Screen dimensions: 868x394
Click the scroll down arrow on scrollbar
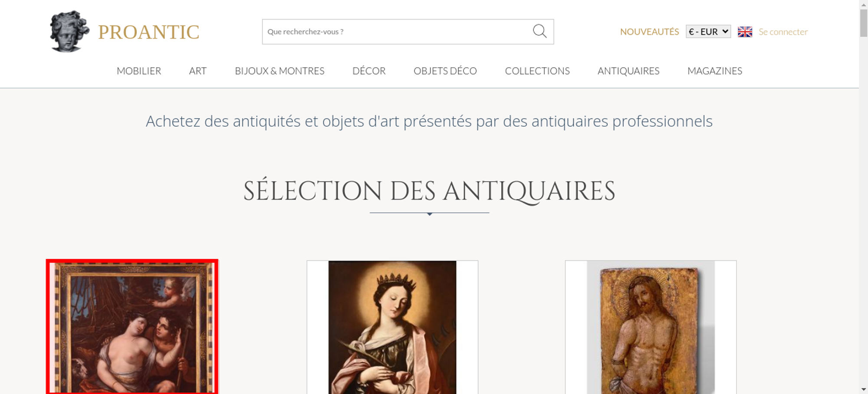point(863,389)
